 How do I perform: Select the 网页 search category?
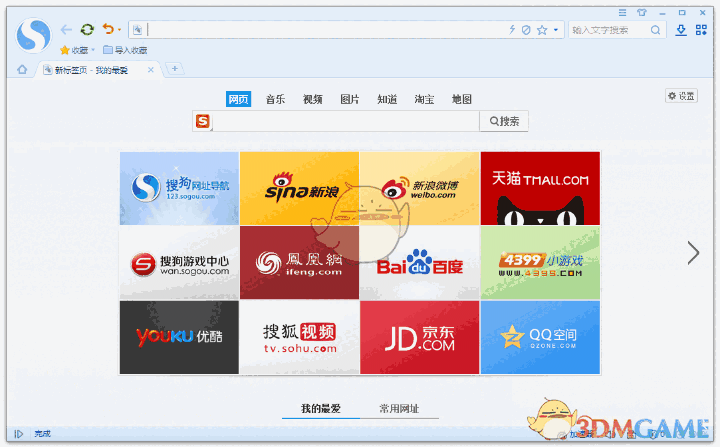pyautogui.click(x=238, y=99)
